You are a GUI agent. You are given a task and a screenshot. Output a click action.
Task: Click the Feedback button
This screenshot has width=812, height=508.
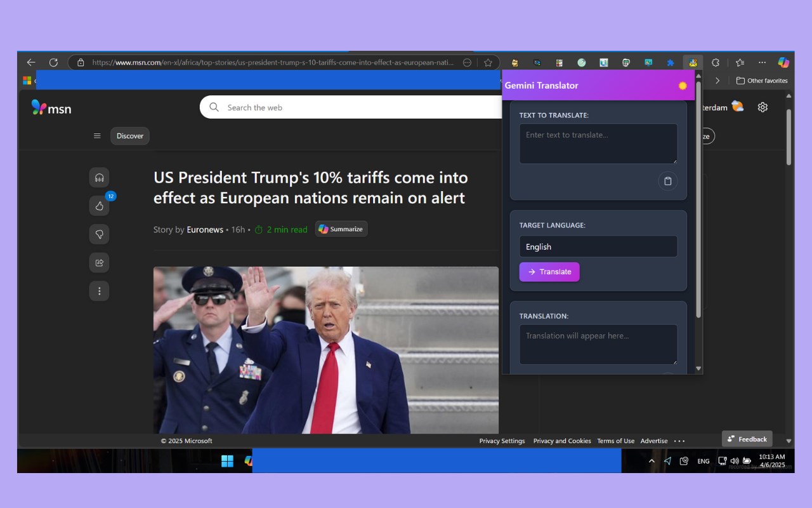[x=747, y=439]
